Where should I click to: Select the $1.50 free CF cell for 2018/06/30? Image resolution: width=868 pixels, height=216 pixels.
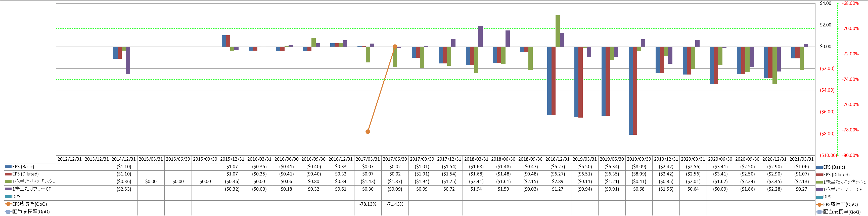tap(503, 189)
